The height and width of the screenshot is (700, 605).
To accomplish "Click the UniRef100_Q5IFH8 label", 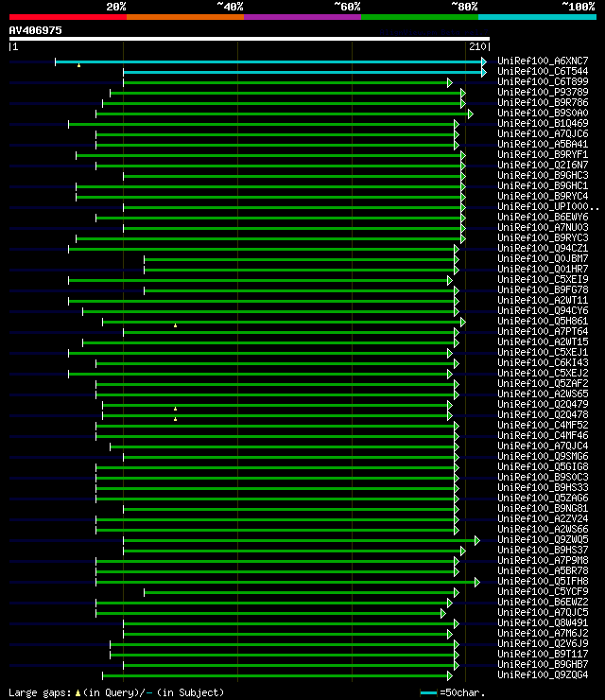I will coord(543,581).
